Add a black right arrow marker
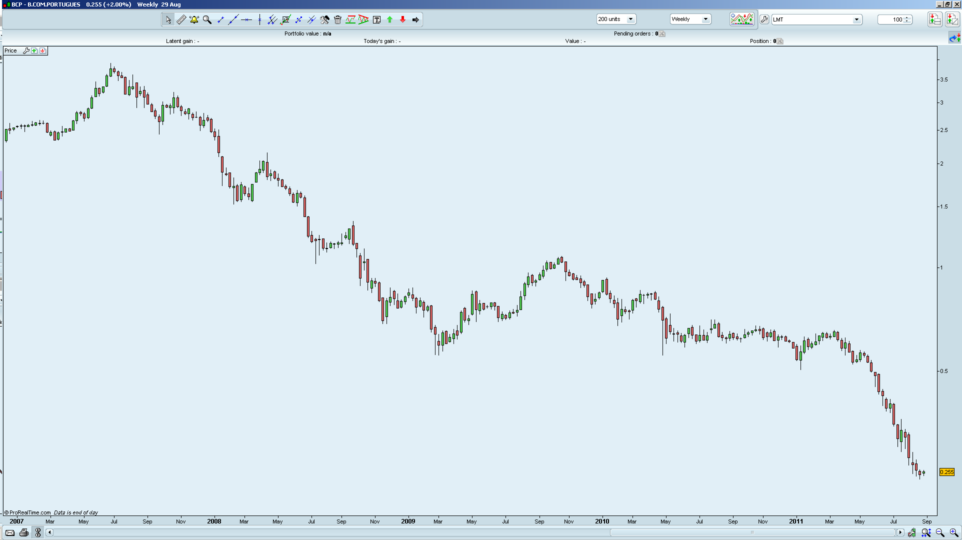Image resolution: width=962 pixels, height=540 pixels. [x=415, y=20]
